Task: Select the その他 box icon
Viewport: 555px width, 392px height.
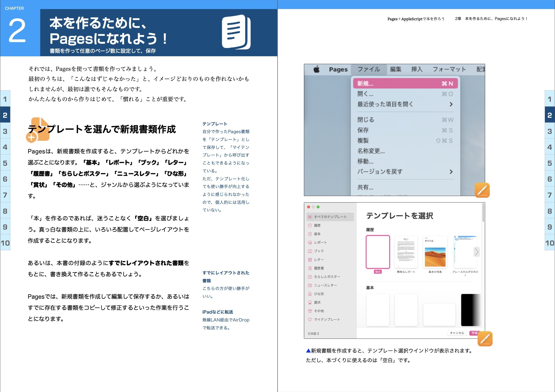Action: tap(310, 311)
